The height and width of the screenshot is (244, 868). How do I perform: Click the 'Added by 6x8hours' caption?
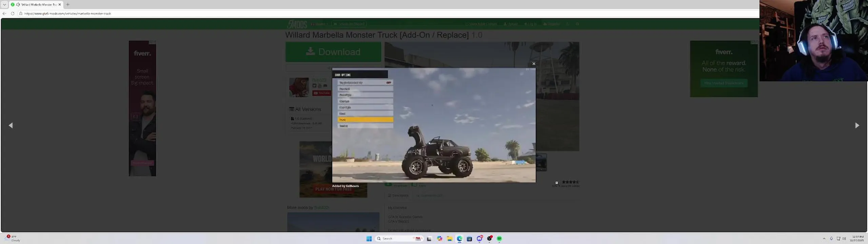tap(345, 186)
